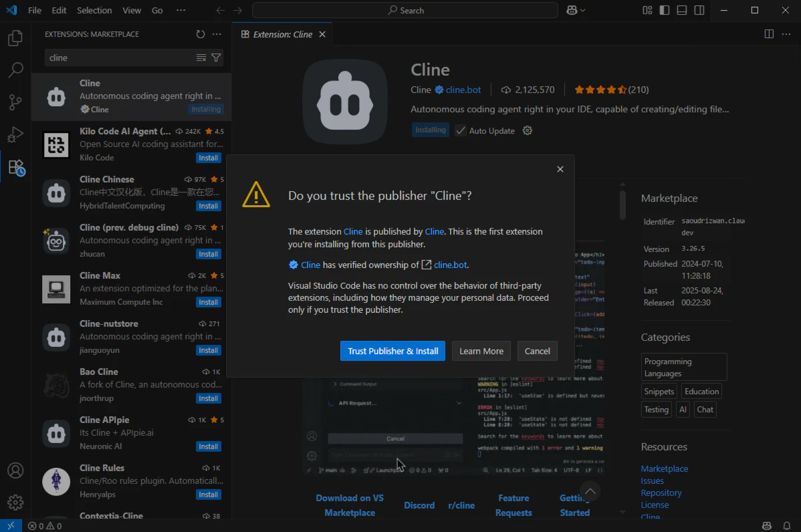Open extension settings gear next to Auto Update
The height and width of the screenshot is (532, 801).
pos(527,131)
